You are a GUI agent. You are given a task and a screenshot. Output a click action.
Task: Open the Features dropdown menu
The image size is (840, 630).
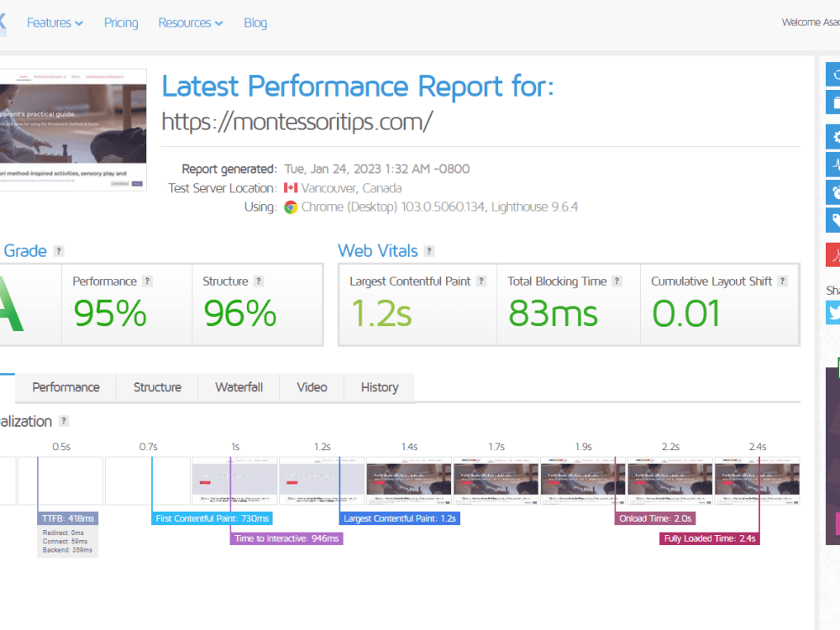55,23
